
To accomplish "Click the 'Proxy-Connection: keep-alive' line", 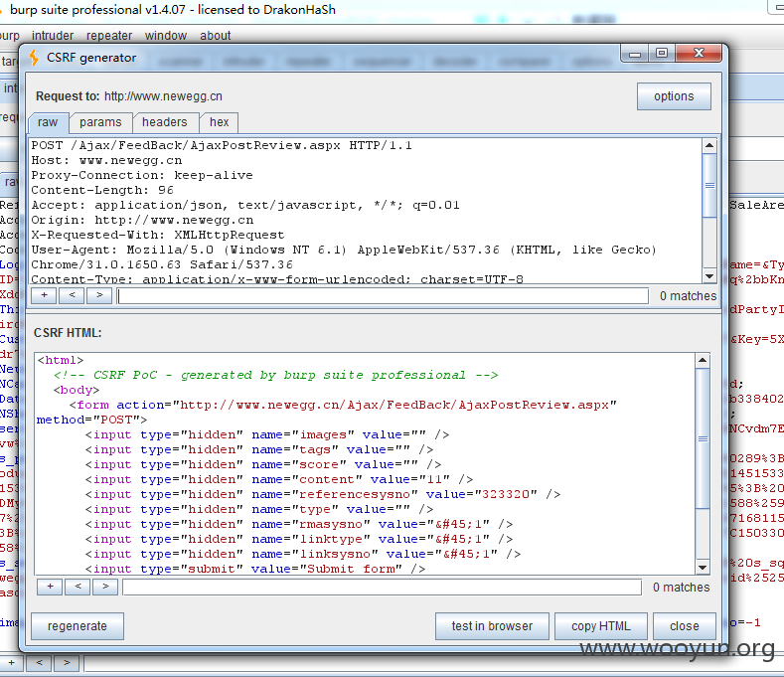I will pos(142,175).
